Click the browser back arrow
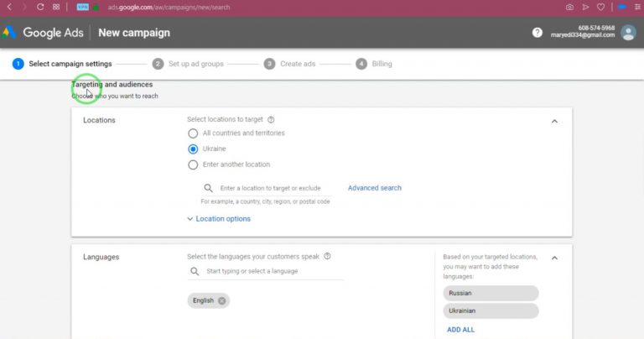The width and height of the screenshot is (644, 339). pos(9,7)
